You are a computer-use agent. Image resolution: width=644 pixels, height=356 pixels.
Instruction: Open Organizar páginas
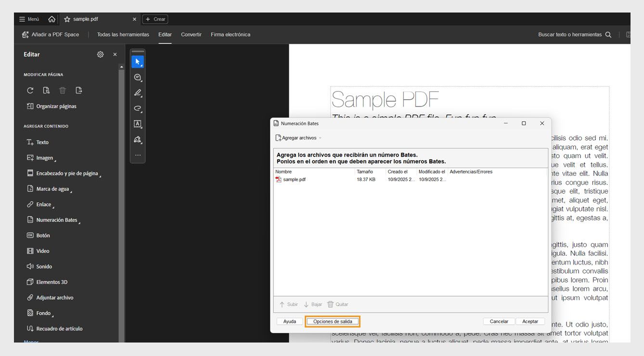52,106
